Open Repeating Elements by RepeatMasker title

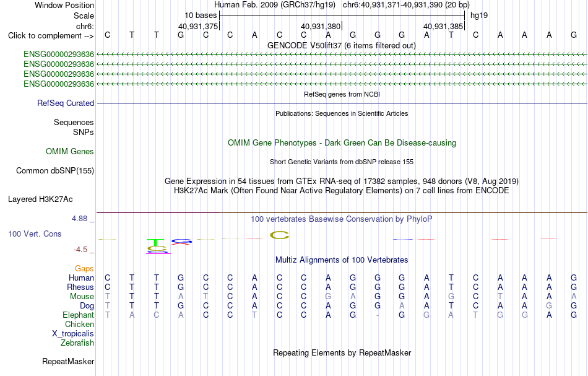pyautogui.click(x=342, y=352)
